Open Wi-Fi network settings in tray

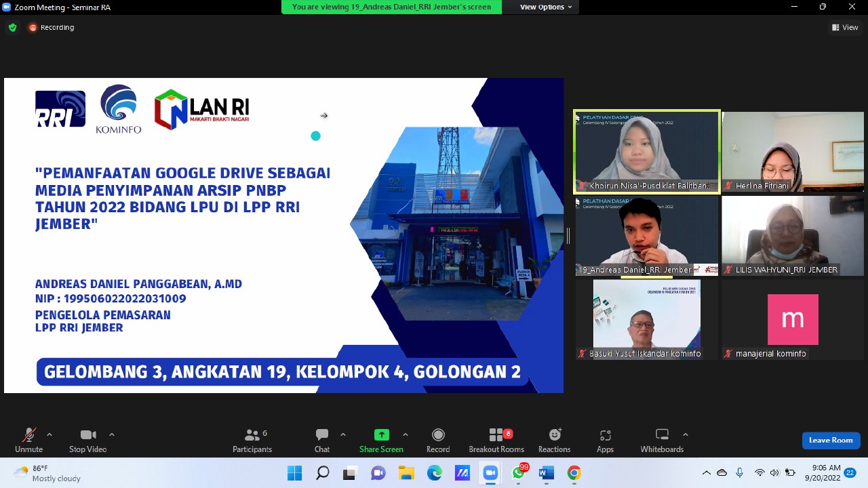759,473
